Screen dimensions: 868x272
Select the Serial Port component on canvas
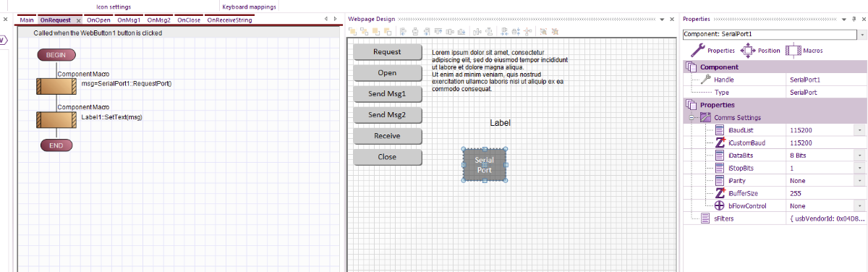pos(484,164)
